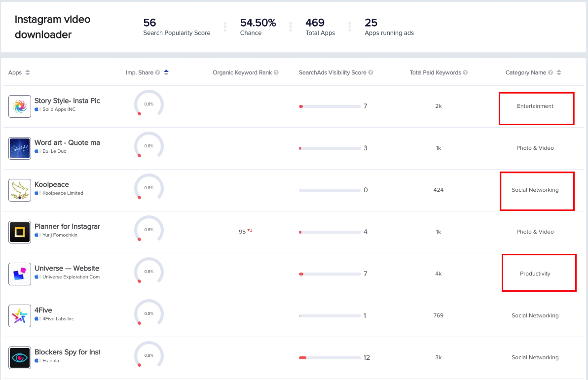Image resolution: width=588 pixels, height=380 pixels.
Task: Click the Entertainment category cell
Action: pos(535,106)
